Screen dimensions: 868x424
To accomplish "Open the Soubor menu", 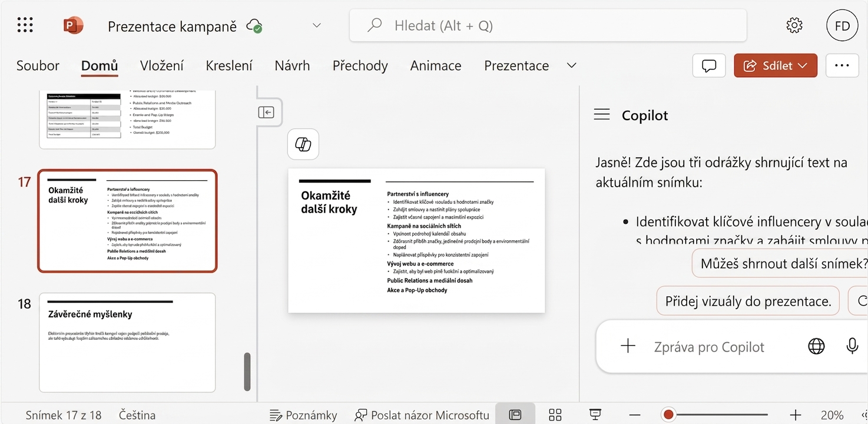I will click(38, 66).
